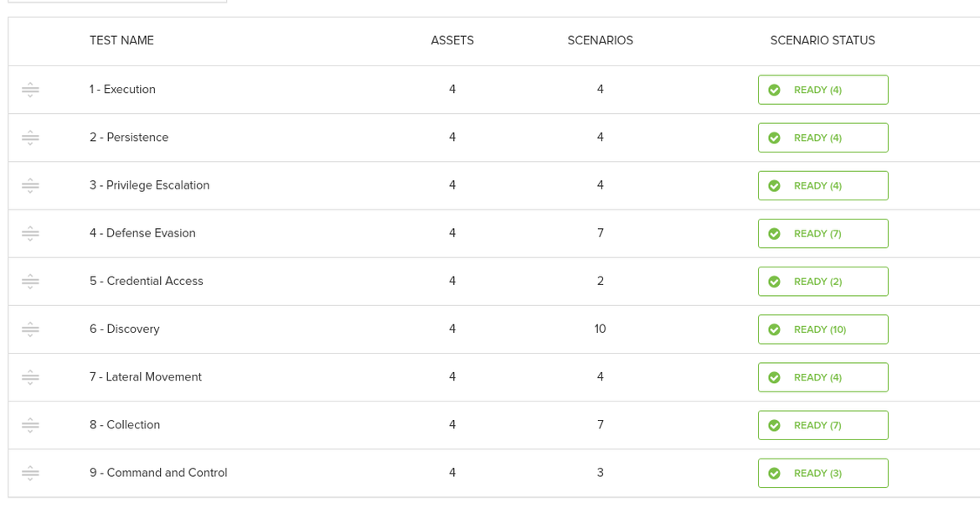Click reorder handle next to Defense Evasion
The width and height of the screenshot is (980, 508).
click(30, 233)
